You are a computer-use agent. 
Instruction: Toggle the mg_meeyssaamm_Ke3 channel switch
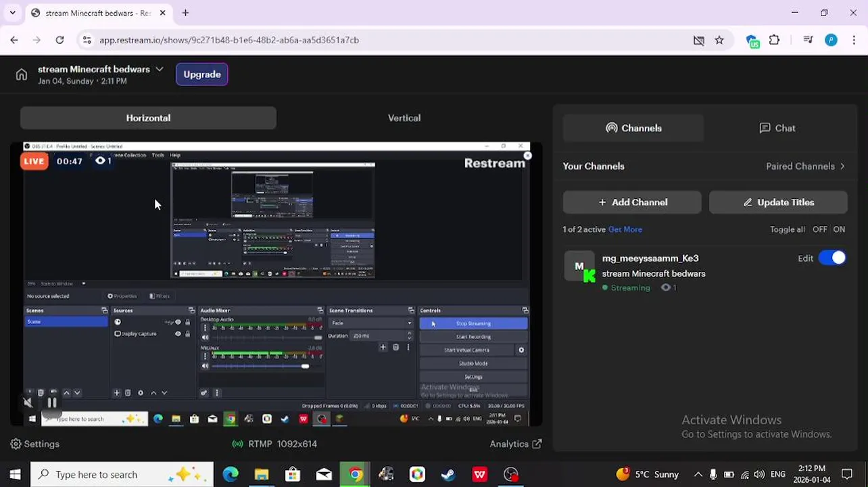(x=832, y=258)
